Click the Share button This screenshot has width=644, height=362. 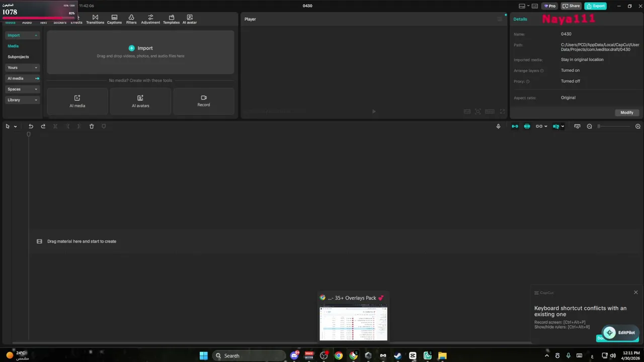(572, 6)
